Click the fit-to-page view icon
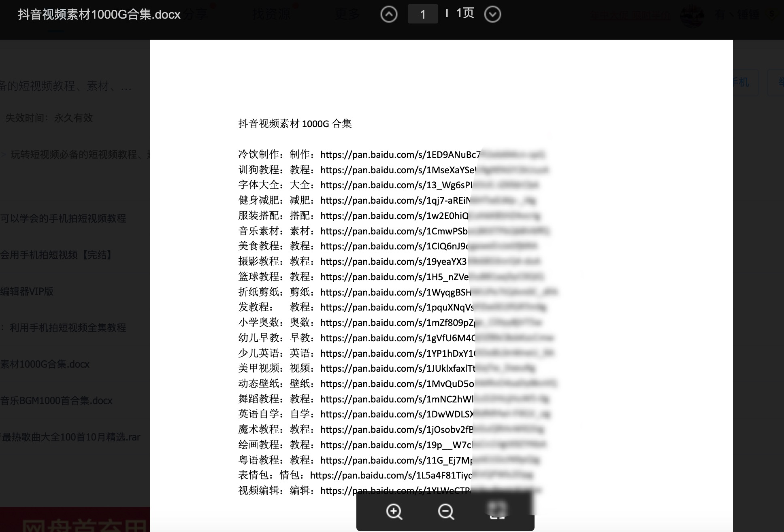This screenshot has height=532, width=784. (498, 512)
